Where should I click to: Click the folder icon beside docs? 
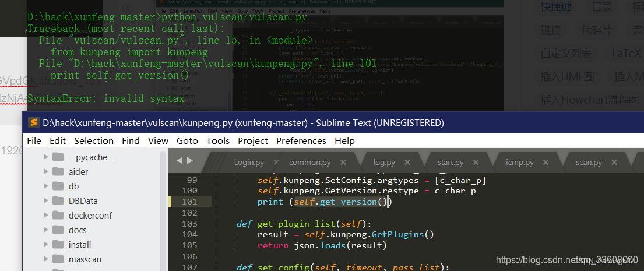58,230
